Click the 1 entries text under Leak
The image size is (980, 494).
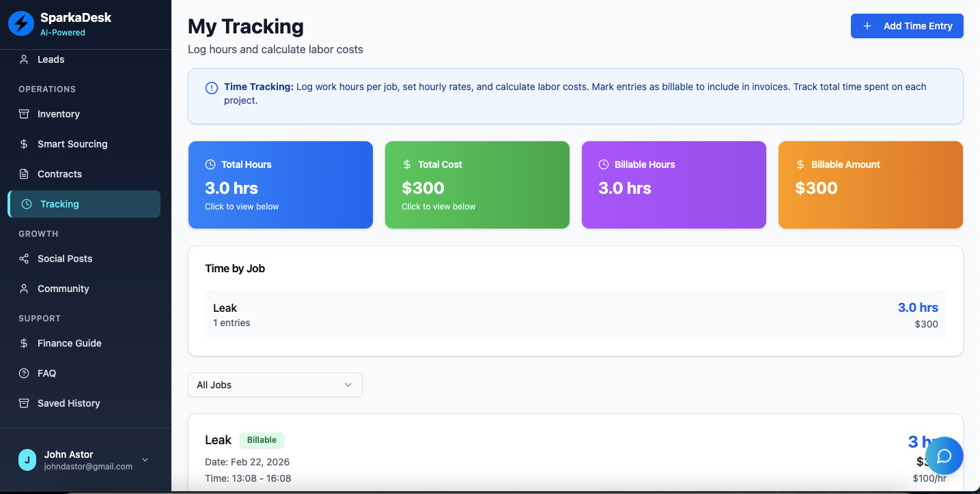[232, 323]
